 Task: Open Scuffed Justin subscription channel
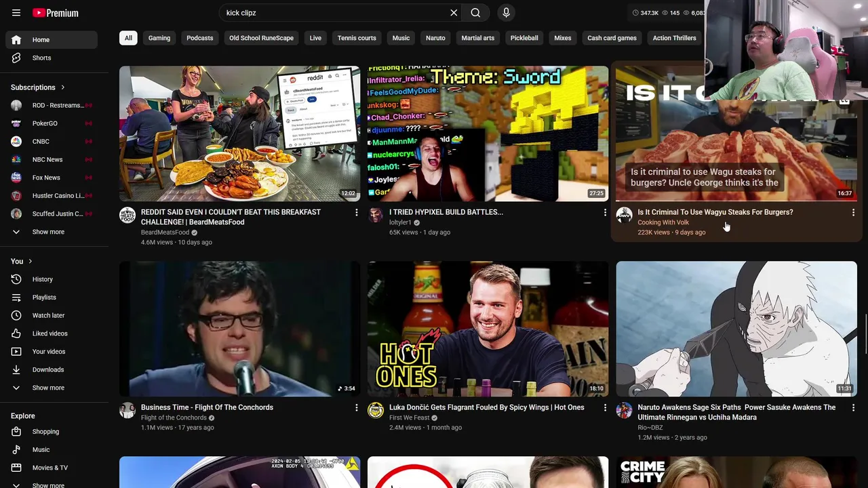(52, 213)
